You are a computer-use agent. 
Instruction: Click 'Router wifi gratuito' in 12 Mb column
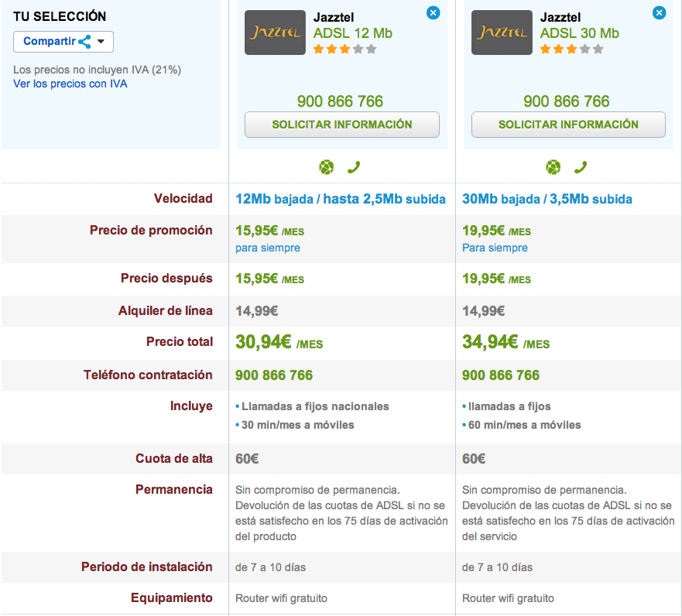pos(281,599)
